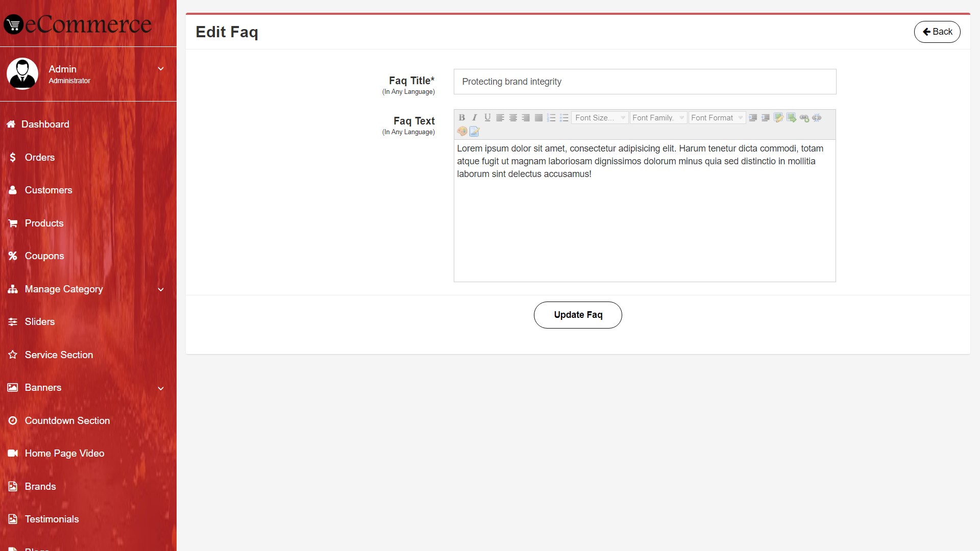Click the center align icon
Viewport: 980px width, 551px height.
point(513,118)
